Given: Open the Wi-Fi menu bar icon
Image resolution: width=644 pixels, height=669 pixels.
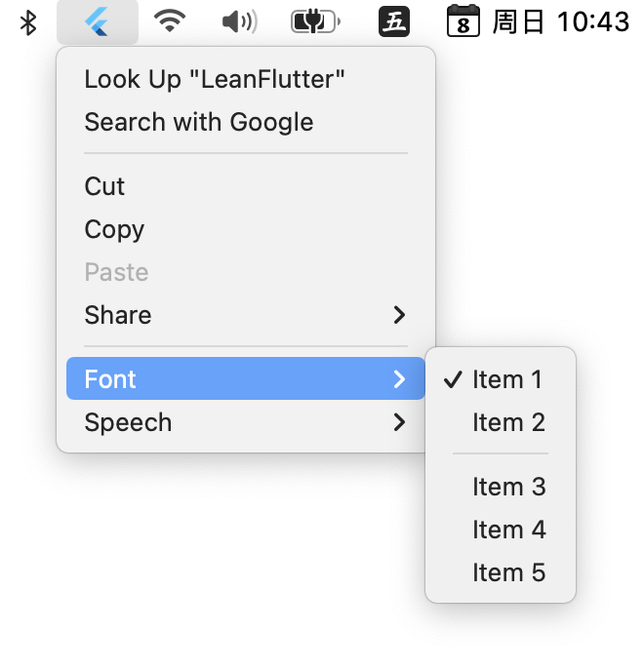Looking at the screenshot, I should click(170, 21).
